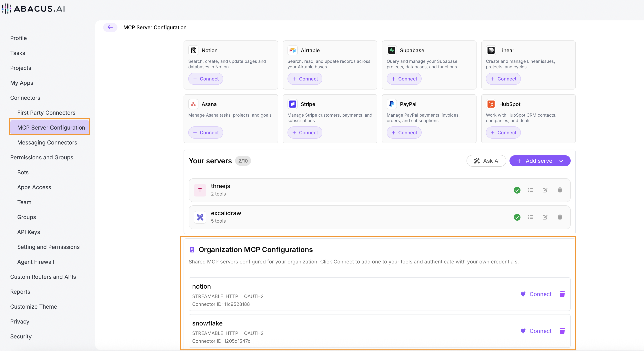The width and height of the screenshot is (644, 351).
Task: Go to Bots settings
Action: pos(23,172)
